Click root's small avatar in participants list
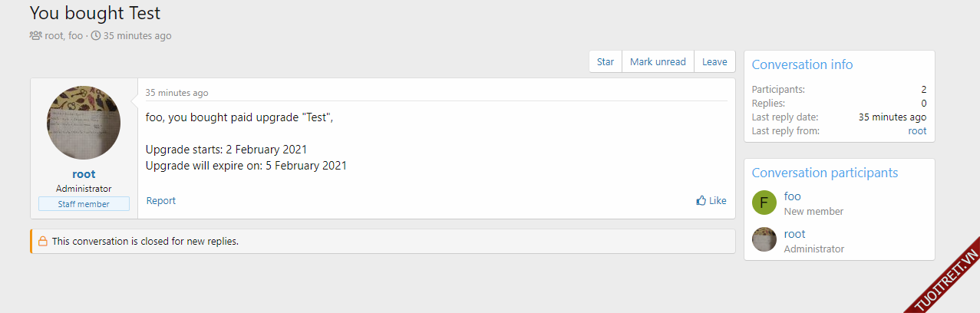The width and height of the screenshot is (980, 313). 764,240
